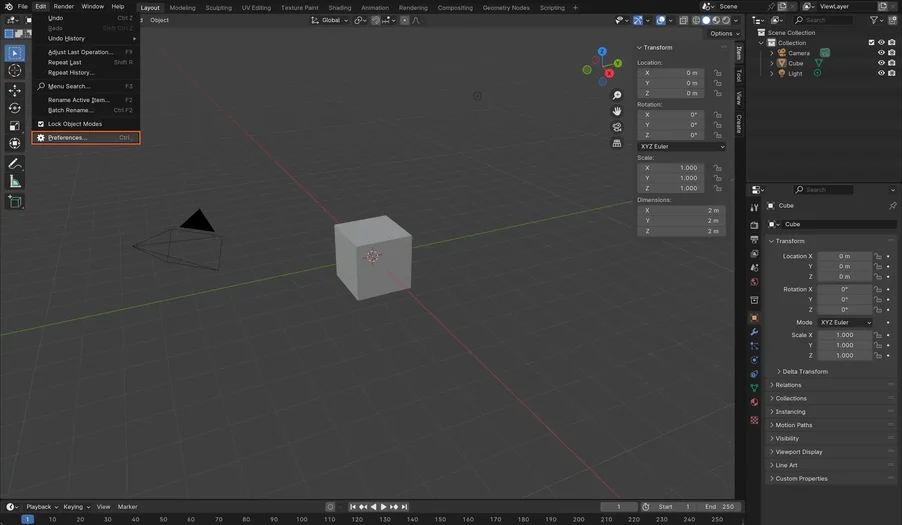Select the Rotate tool in the left toolbar
The image size is (902, 525).
15,108
